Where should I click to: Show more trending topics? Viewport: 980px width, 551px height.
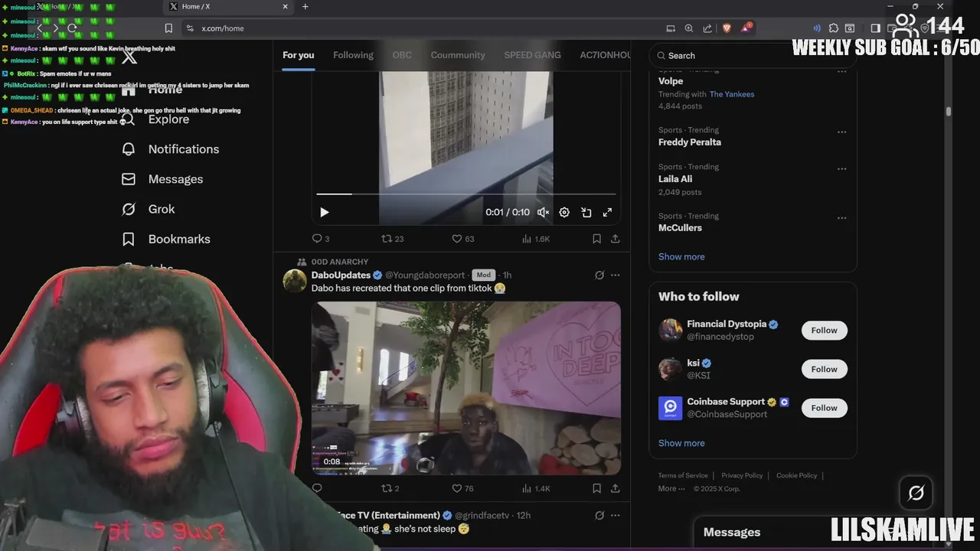pyautogui.click(x=681, y=256)
